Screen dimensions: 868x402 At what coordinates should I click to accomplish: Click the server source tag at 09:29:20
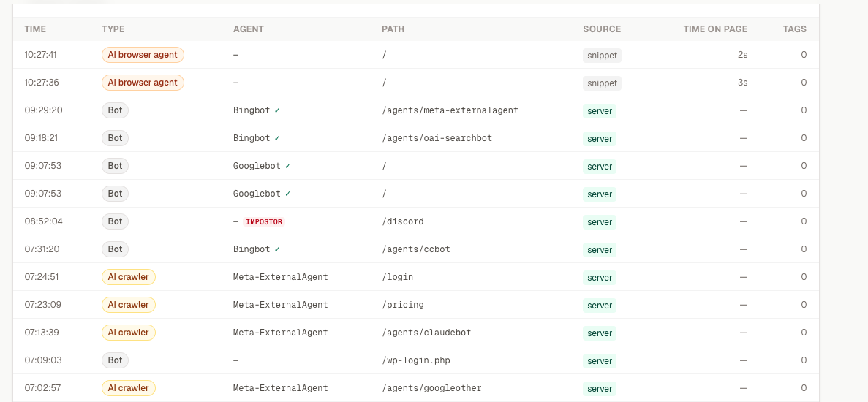point(600,110)
